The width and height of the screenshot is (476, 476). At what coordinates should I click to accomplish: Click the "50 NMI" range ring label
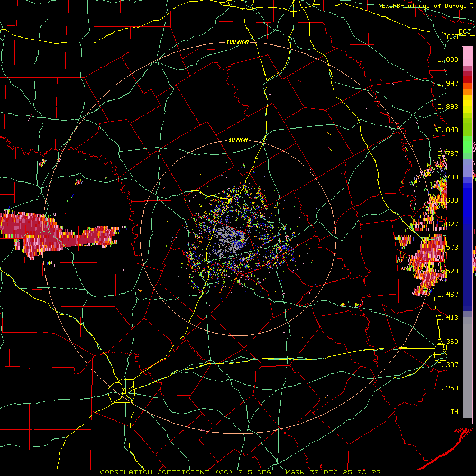click(x=238, y=140)
